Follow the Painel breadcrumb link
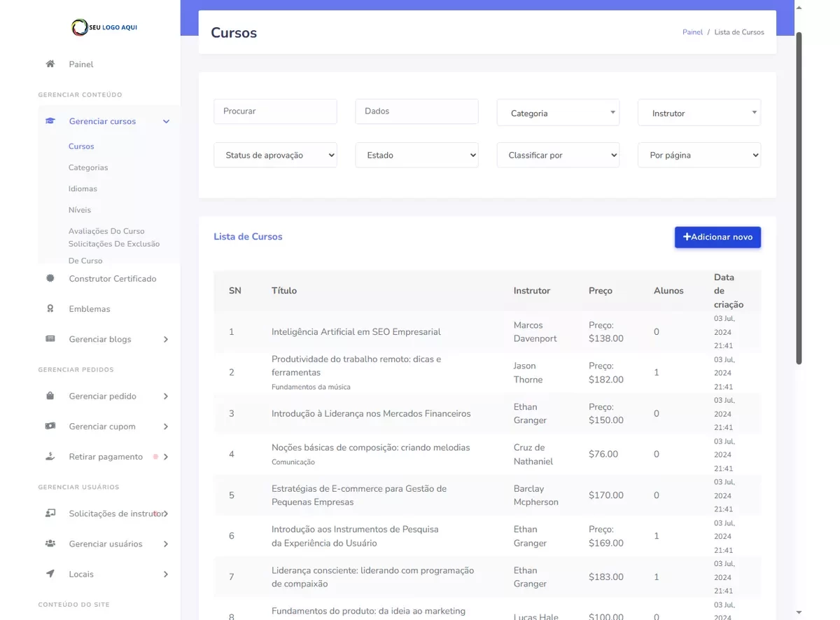Image resolution: width=840 pixels, height=620 pixels. tap(692, 32)
